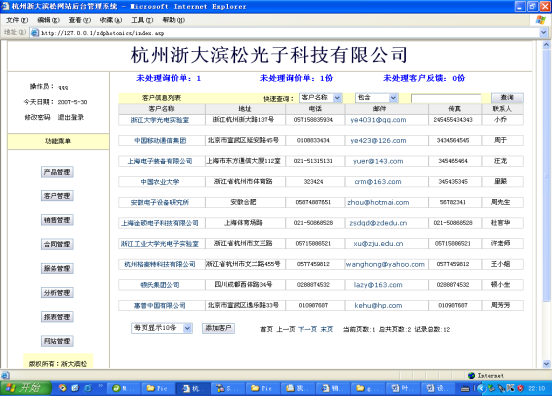Open the 查看(V) menu
This screenshot has width=552, height=397.
pos(80,20)
